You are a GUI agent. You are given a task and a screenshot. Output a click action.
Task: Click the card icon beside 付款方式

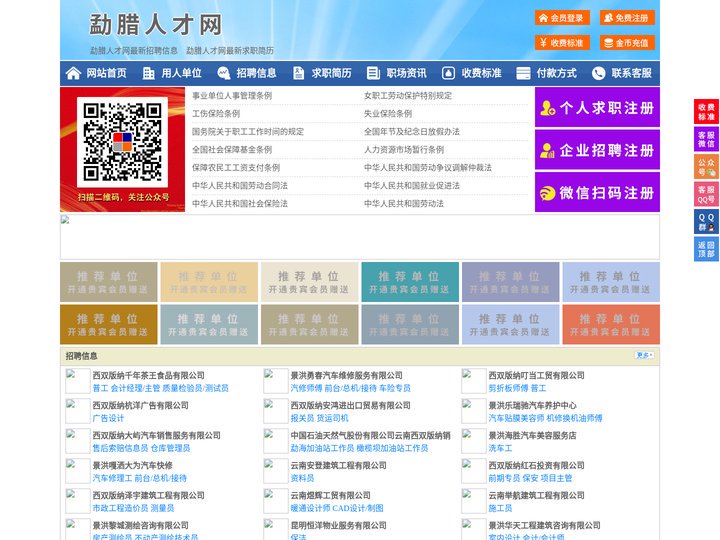coord(523,73)
